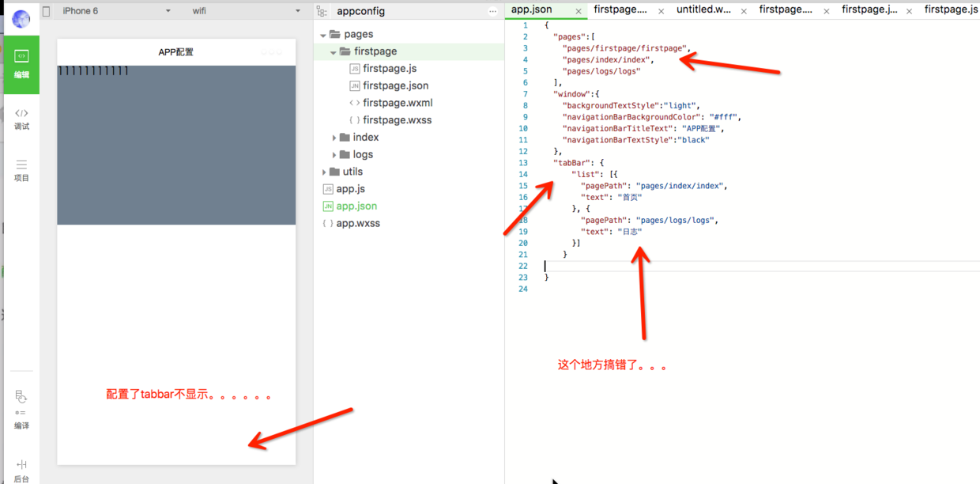This screenshot has height=484, width=980.
Task: Click the JN icon of firstpage.json
Action: pos(355,85)
